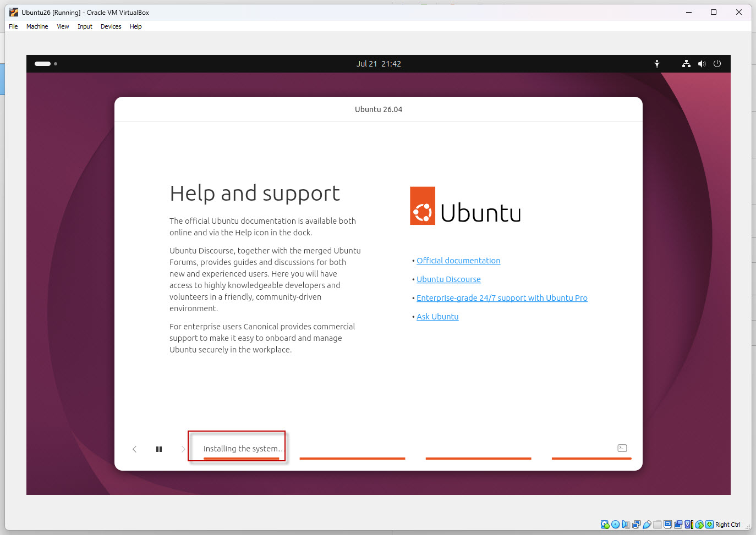Image resolution: width=756 pixels, height=535 pixels.
Task: Click the VirtualBox audio status icon
Action: pyautogui.click(x=626, y=525)
